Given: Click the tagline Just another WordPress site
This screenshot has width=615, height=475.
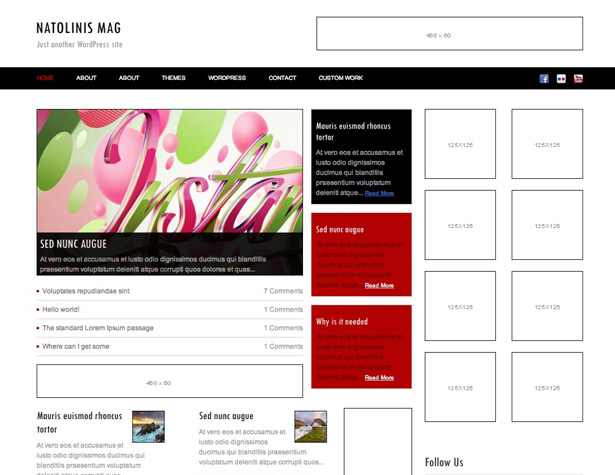Looking at the screenshot, I should (80, 44).
